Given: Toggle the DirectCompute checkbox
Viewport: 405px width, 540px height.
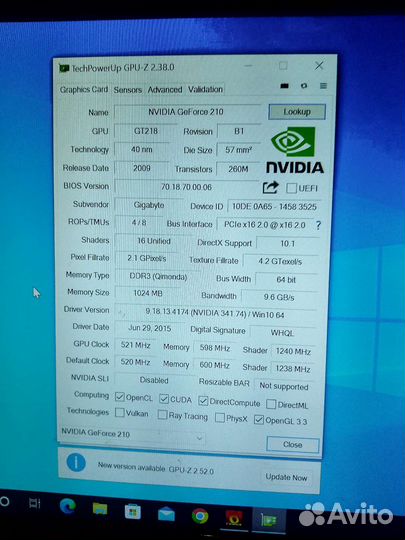Looking at the screenshot, I should pyautogui.click(x=203, y=401).
